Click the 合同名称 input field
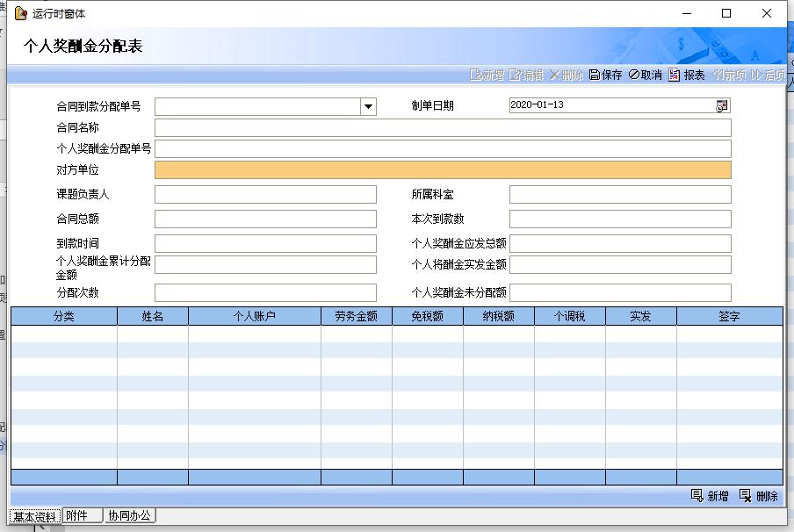The height and width of the screenshot is (532, 794). 443,128
